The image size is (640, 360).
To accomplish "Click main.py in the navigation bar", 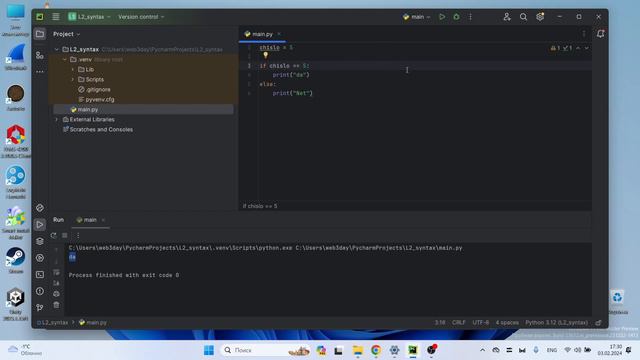I will click(x=93, y=322).
